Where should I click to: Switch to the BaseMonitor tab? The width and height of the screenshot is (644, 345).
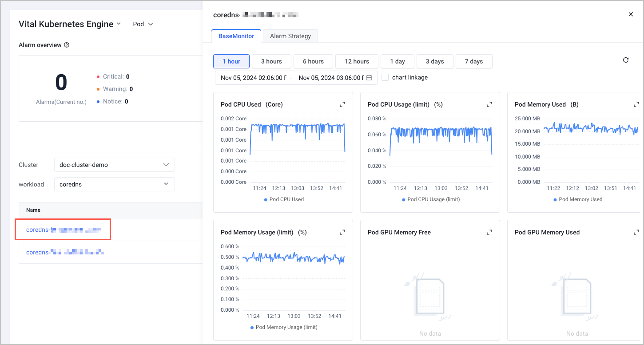[236, 36]
